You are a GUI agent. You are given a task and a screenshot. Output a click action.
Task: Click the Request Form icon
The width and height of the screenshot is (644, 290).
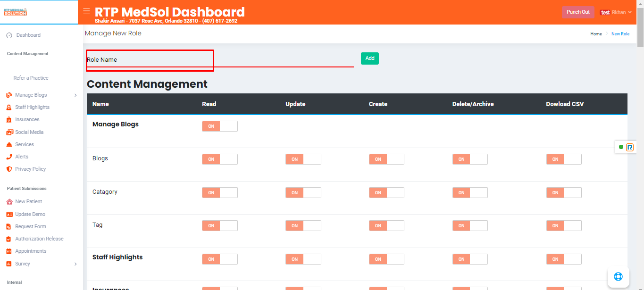pos(9,227)
